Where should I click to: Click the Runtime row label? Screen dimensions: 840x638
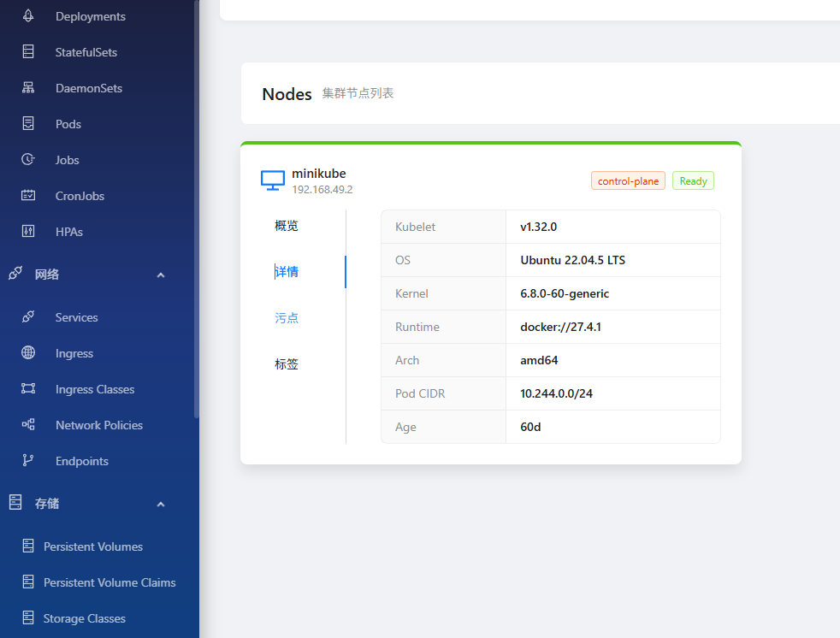[417, 327]
